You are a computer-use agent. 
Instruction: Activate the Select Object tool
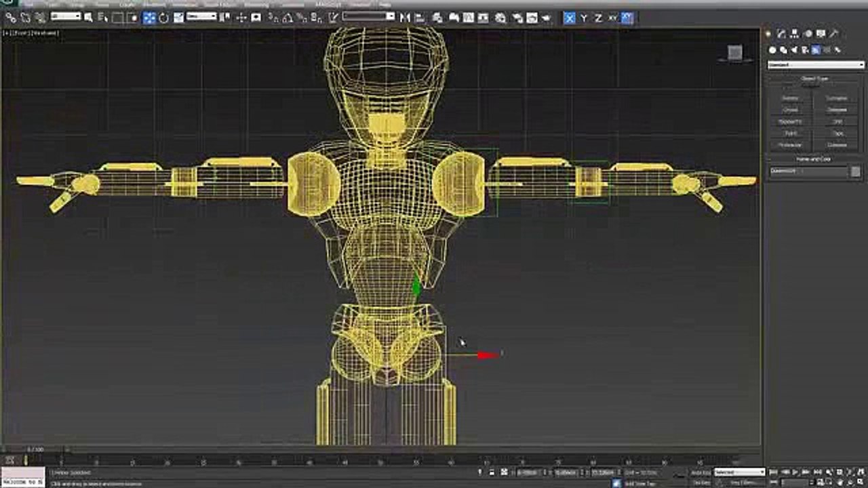coord(89,18)
